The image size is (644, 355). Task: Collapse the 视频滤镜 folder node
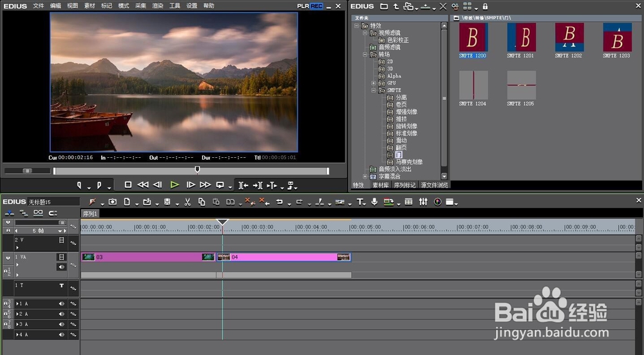tap(365, 33)
